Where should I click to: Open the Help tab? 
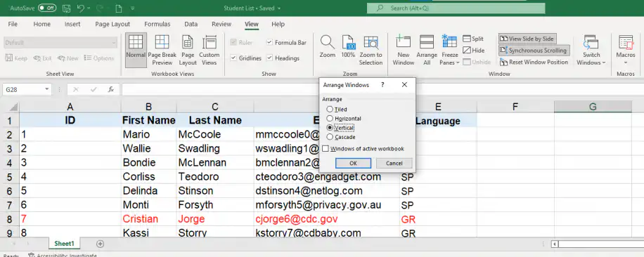tap(278, 24)
